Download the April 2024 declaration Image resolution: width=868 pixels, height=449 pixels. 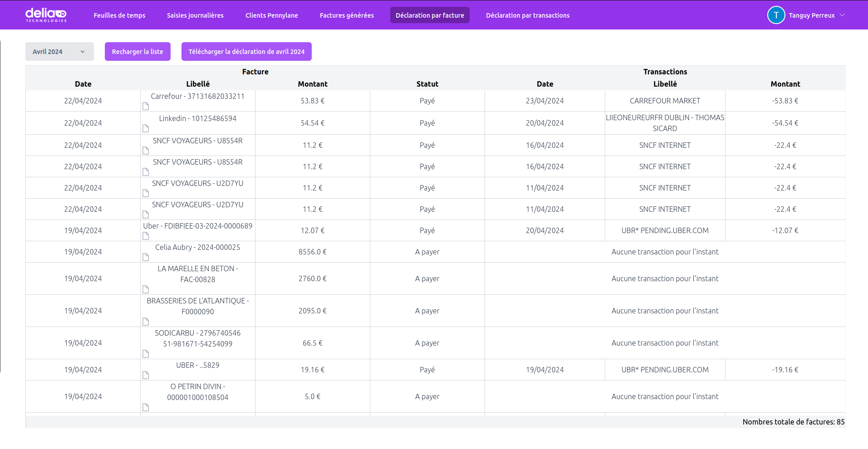[x=246, y=52]
